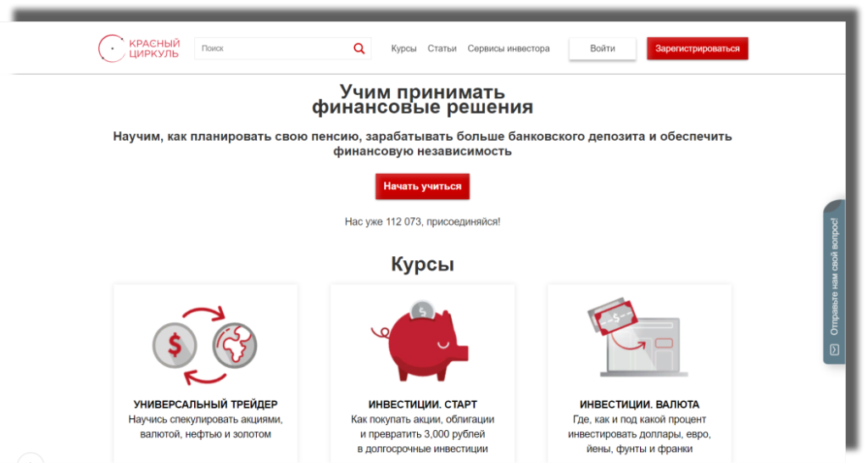Click the Курсы section heading

click(x=422, y=264)
